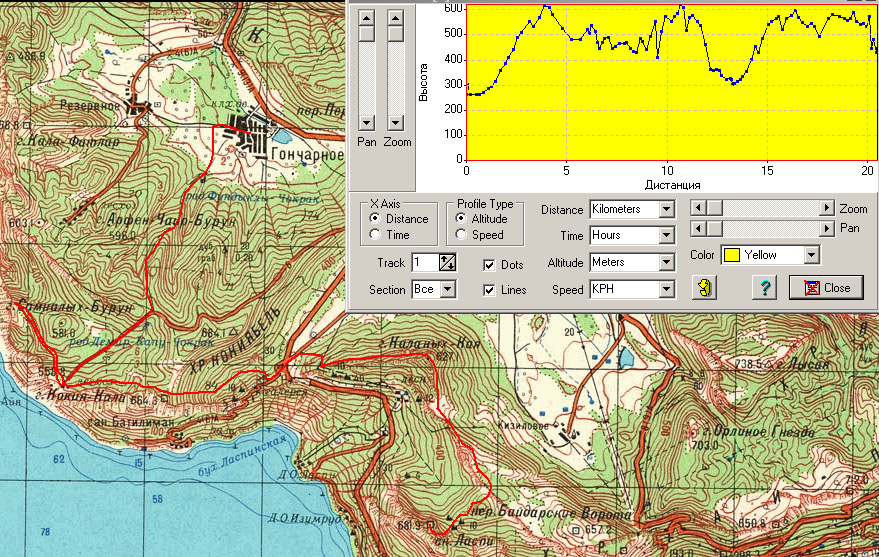Open the Color dropdown showing Yellow

click(x=811, y=255)
